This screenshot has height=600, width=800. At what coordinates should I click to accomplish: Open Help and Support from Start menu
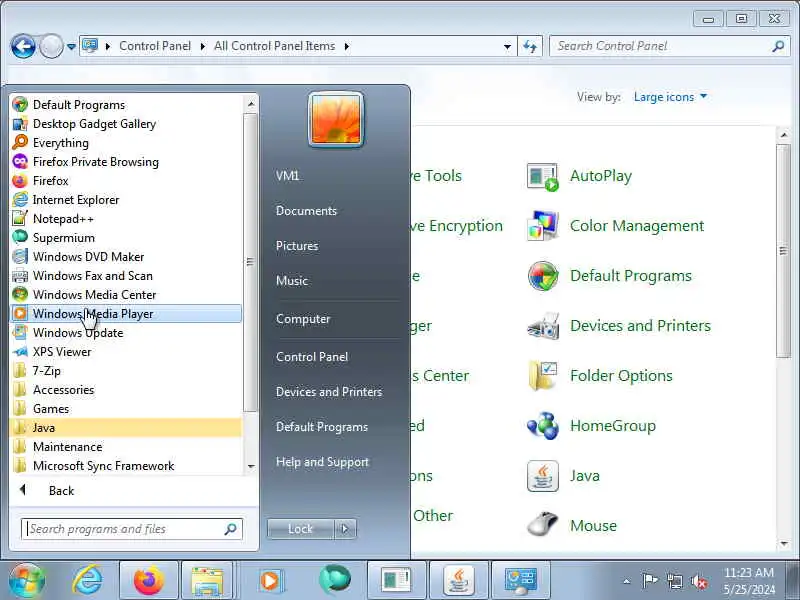tap(322, 462)
